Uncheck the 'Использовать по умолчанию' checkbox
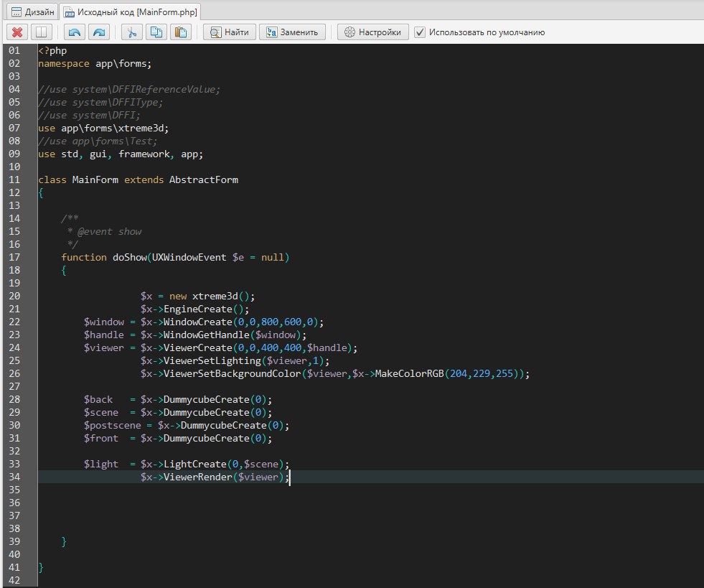Viewport: 704px width, 588px height. (421, 32)
